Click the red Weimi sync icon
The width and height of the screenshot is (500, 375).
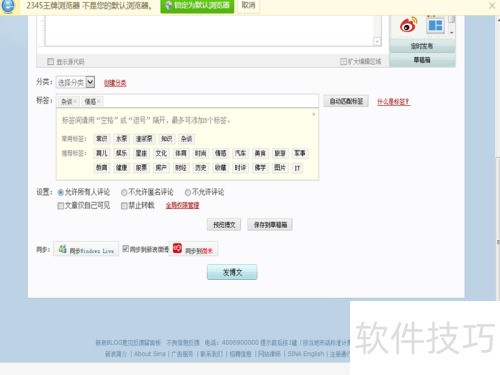[177, 248]
